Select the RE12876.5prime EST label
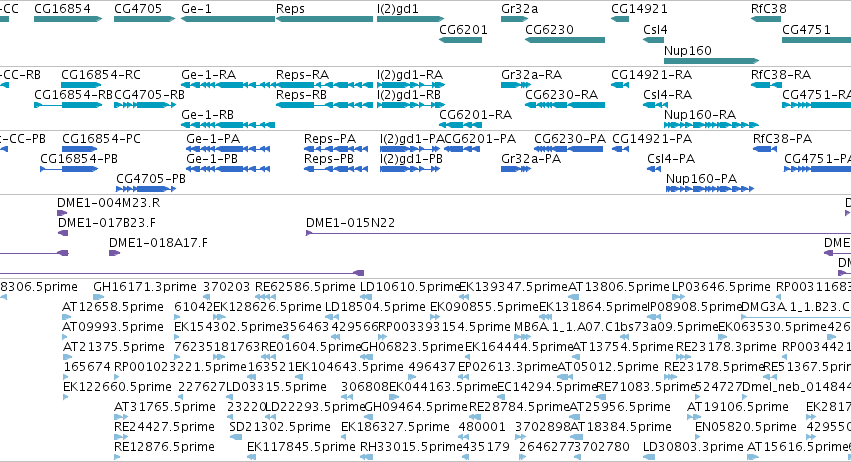 pos(164,447)
